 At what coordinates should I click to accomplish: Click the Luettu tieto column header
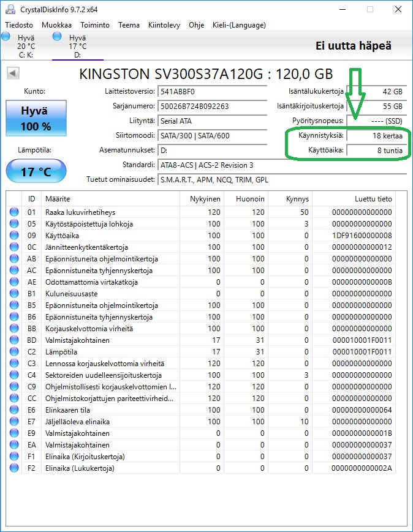point(354,199)
